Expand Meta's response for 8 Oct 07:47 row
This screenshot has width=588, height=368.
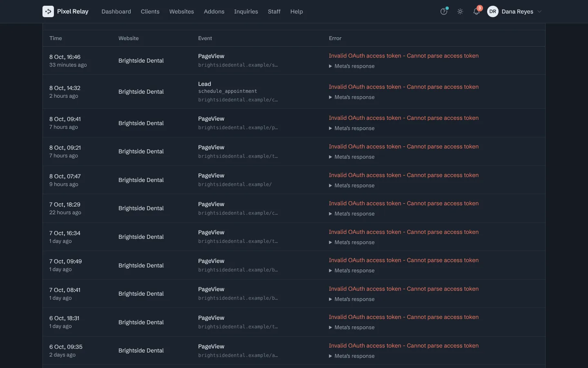click(x=352, y=186)
